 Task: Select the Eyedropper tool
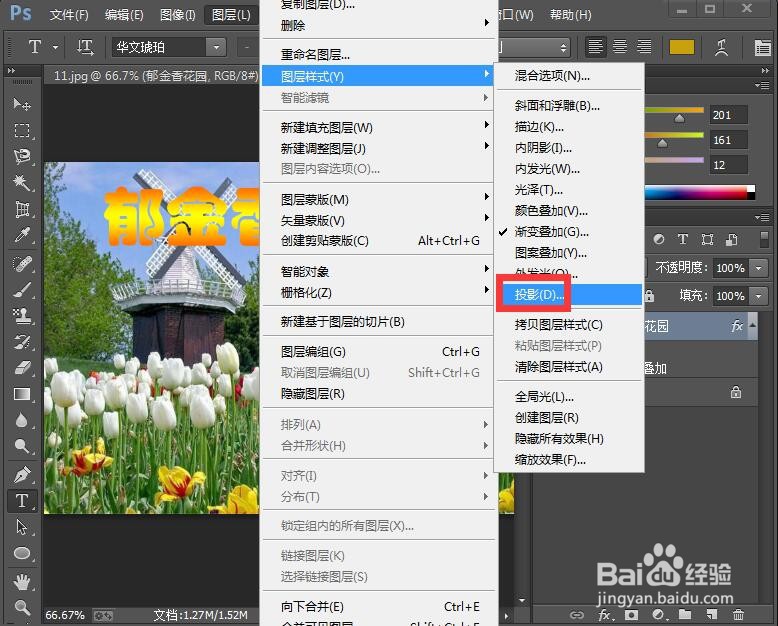click(x=22, y=235)
